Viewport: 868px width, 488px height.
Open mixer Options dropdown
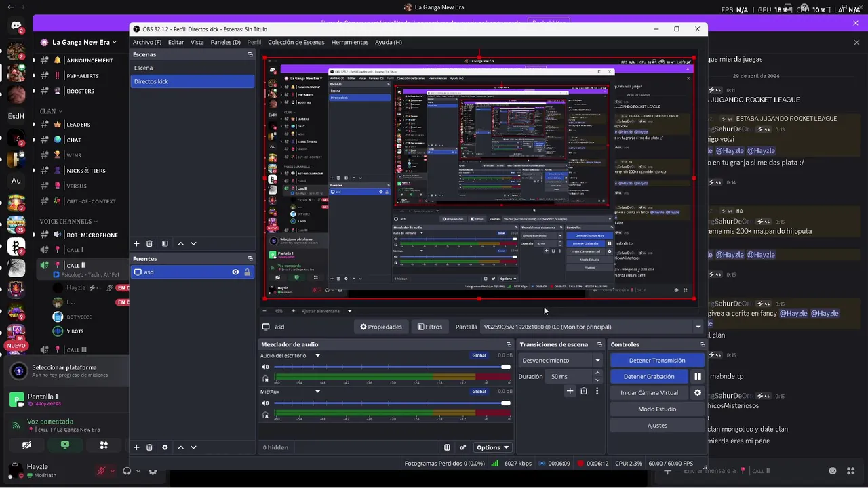click(x=492, y=447)
